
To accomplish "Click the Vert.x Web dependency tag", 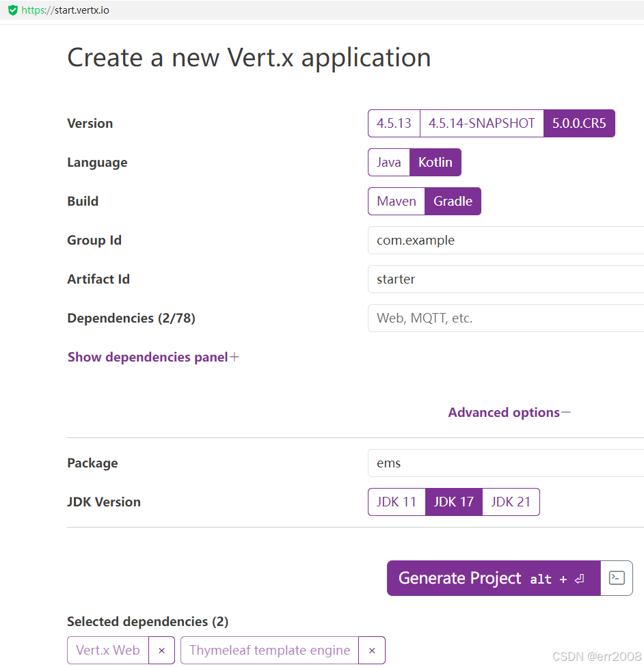I will [x=108, y=650].
